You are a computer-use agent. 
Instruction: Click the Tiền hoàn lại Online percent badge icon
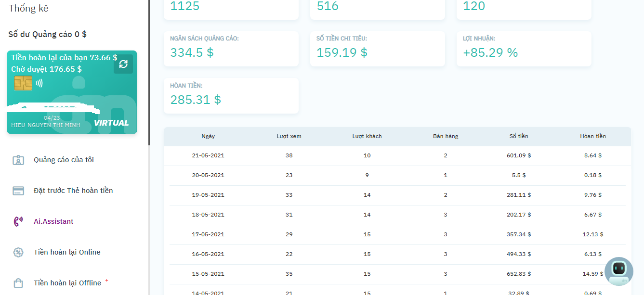pos(18,252)
